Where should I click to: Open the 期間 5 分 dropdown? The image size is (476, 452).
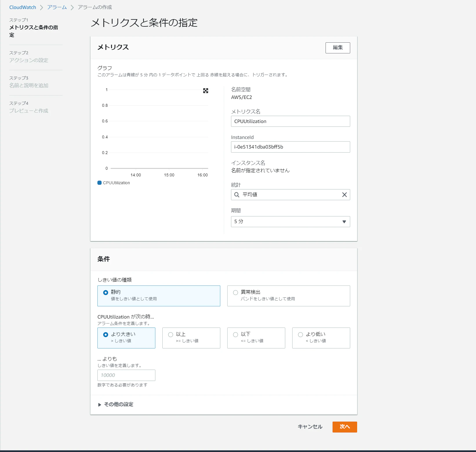tap(290, 222)
